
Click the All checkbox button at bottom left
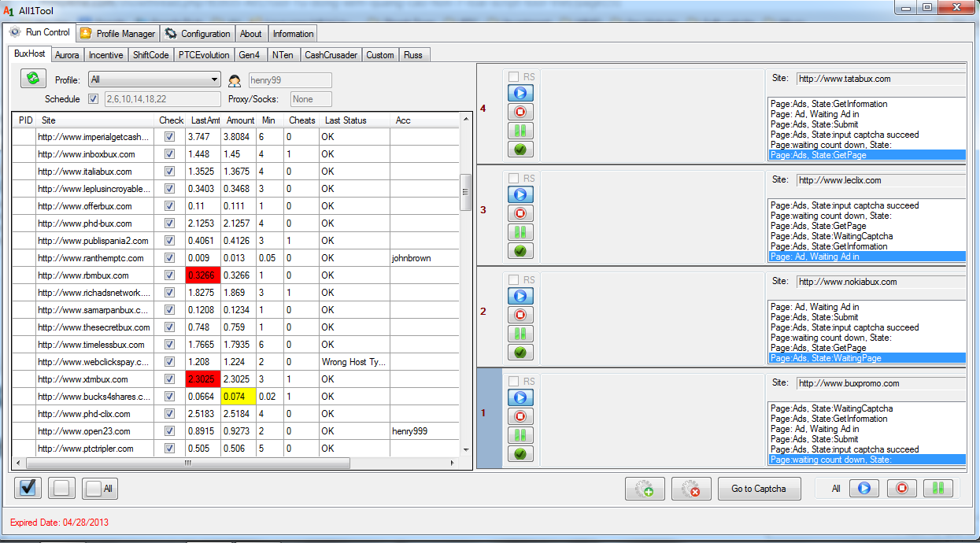(x=100, y=489)
